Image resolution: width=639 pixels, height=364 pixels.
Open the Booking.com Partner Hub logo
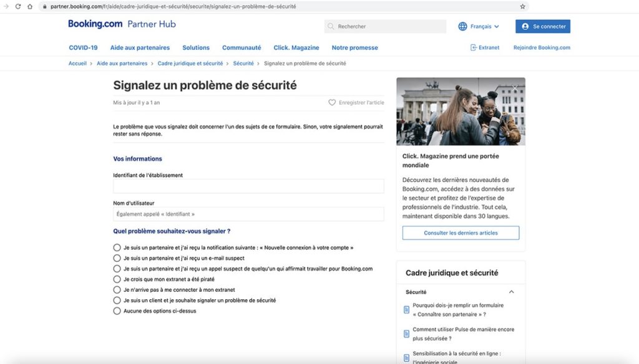(x=122, y=24)
